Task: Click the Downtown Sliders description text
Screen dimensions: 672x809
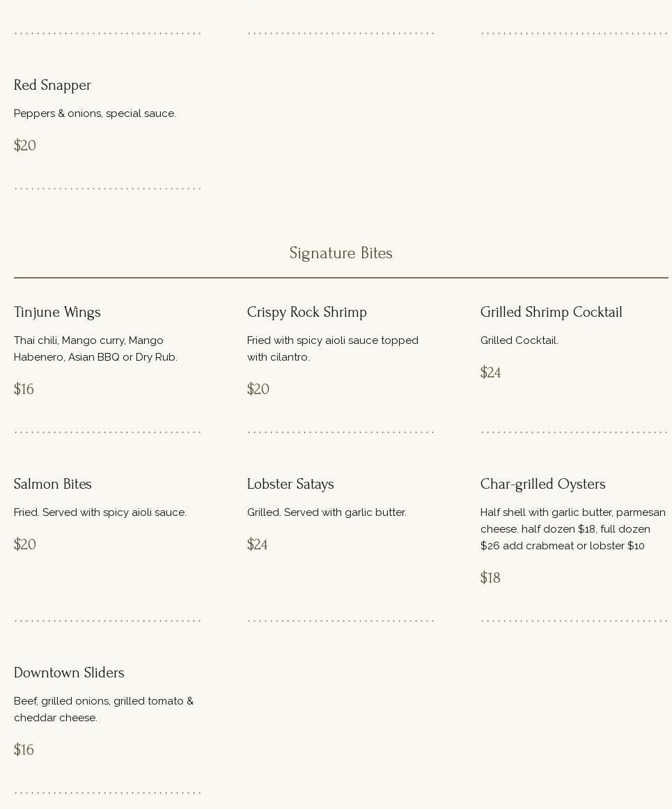Action: [x=103, y=709]
